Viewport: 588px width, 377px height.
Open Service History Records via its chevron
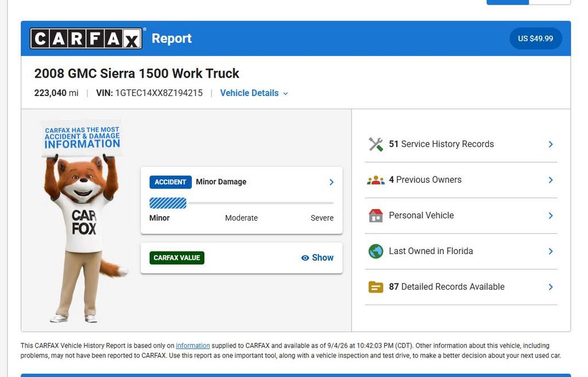pyautogui.click(x=551, y=144)
